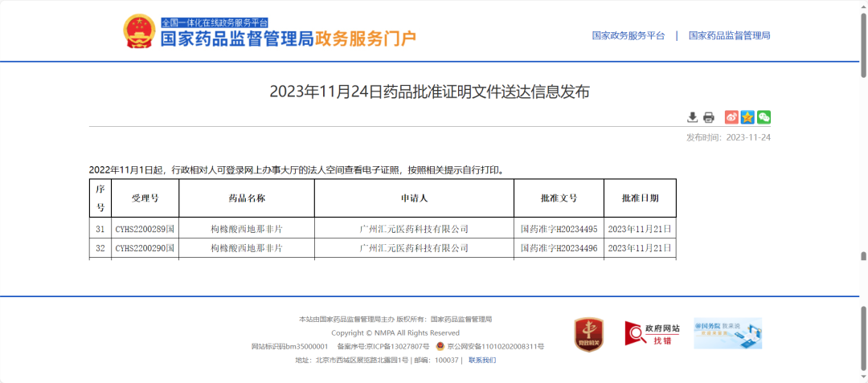868x383 pixels.
Task: Click the 政府网站找错 error-report icon
Action: [x=653, y=333]
